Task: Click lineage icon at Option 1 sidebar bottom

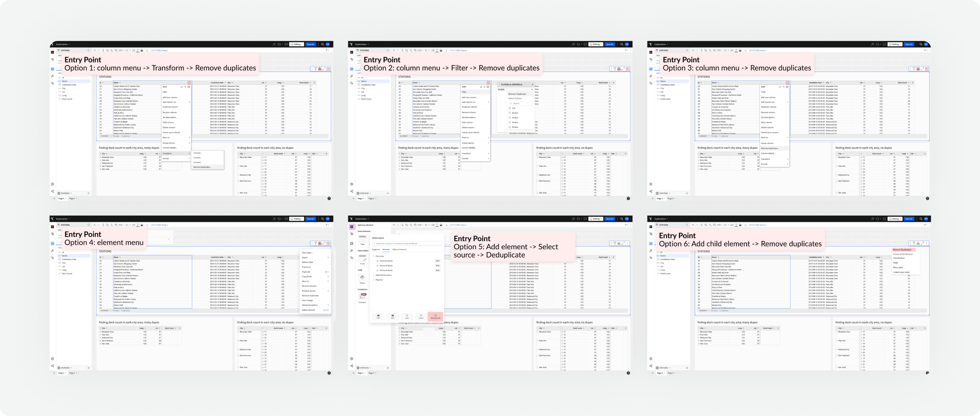Action: pyautogui.click(x=52, y=191)
